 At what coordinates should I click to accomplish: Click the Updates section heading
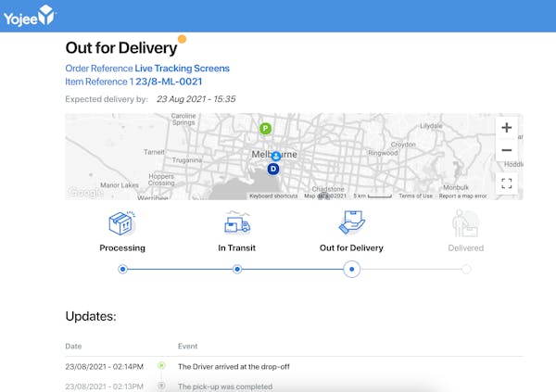click(91, 316)
